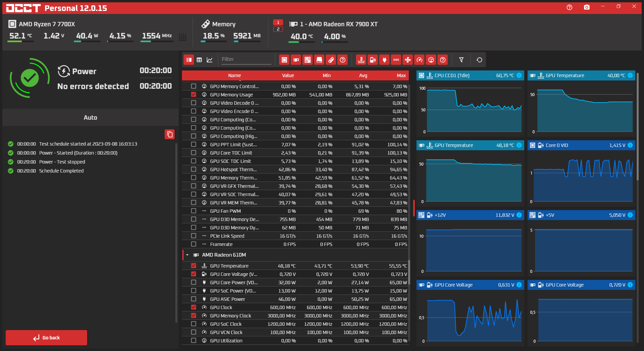Toggle the fan sensor type filter
644x351 pixels.
pos(407,60)
